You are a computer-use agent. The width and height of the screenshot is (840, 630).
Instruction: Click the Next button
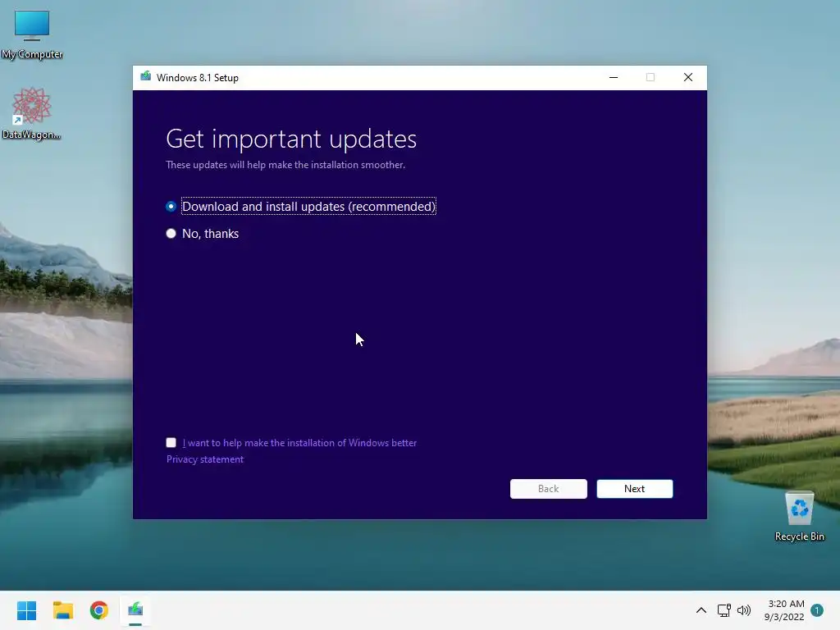[634, 489]
